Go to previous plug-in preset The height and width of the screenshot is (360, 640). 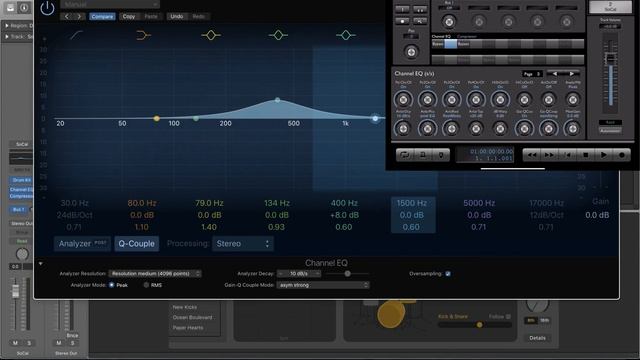[x=67, y=16]
